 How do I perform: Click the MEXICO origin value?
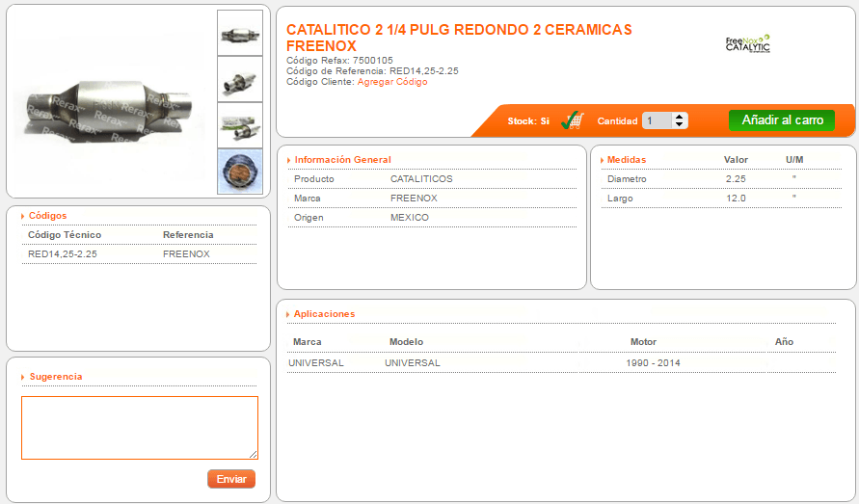pyautogui.click(x=409, y=218)
